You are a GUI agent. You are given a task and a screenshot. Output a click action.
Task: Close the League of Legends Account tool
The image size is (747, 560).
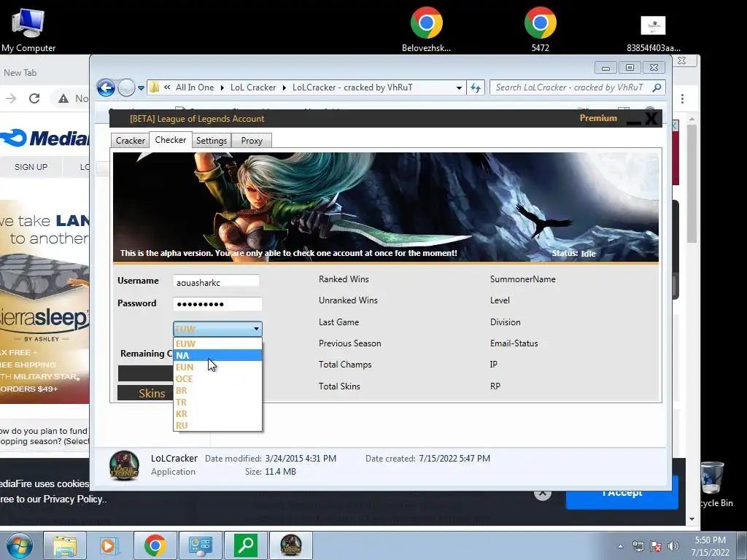651,119
